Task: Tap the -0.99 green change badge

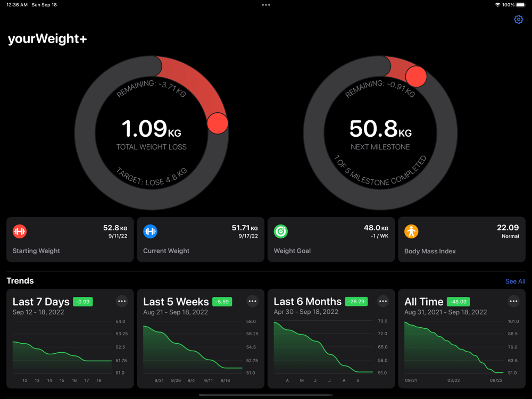Action: [x=83, y=302]
